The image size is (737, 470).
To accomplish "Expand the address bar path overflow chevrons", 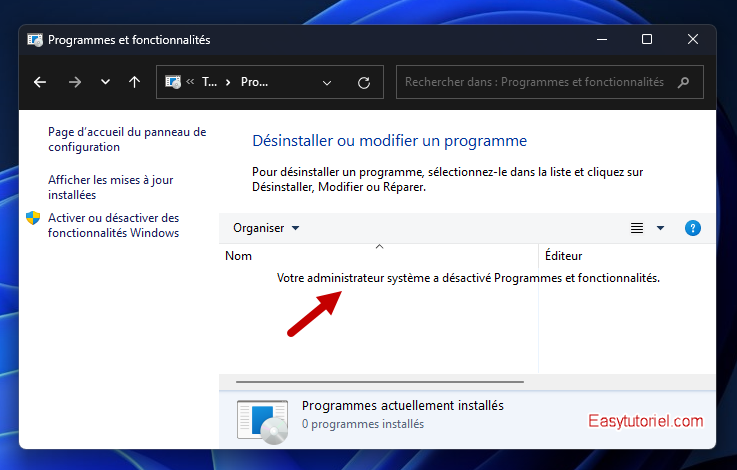I will tap(190, 81).
